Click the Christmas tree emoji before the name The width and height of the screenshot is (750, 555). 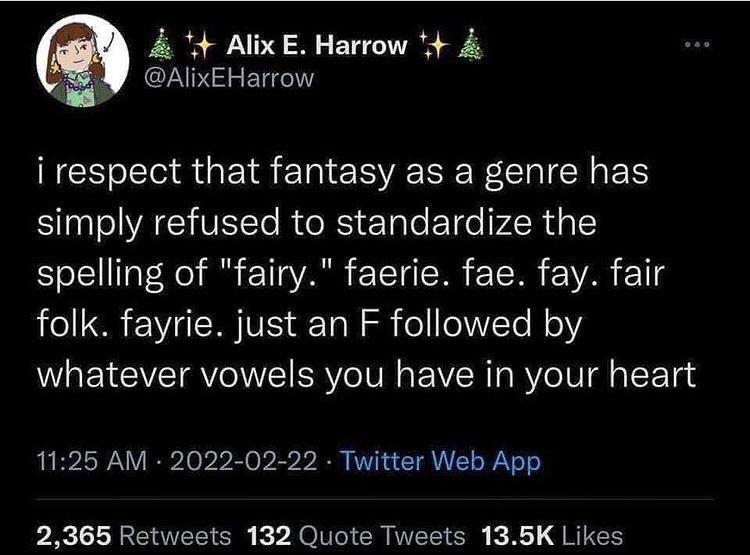[x=168, y=46]
